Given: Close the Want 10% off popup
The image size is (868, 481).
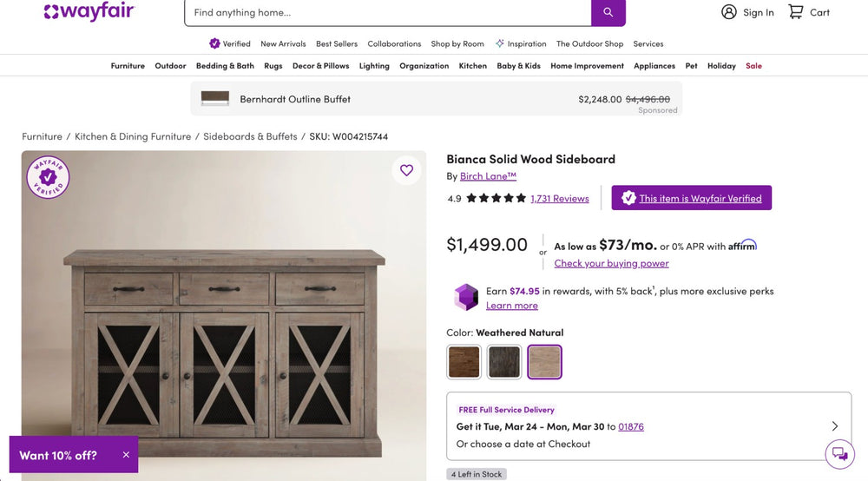Looking at the screenshot, I should coord(126,455).
